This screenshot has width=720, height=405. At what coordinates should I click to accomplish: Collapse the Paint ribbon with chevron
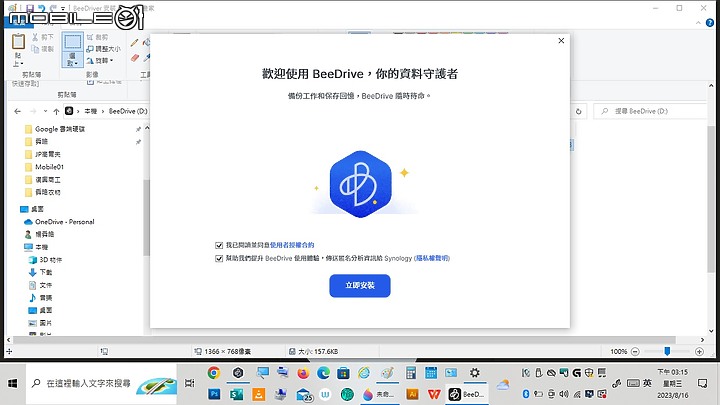tap(698, 22)
